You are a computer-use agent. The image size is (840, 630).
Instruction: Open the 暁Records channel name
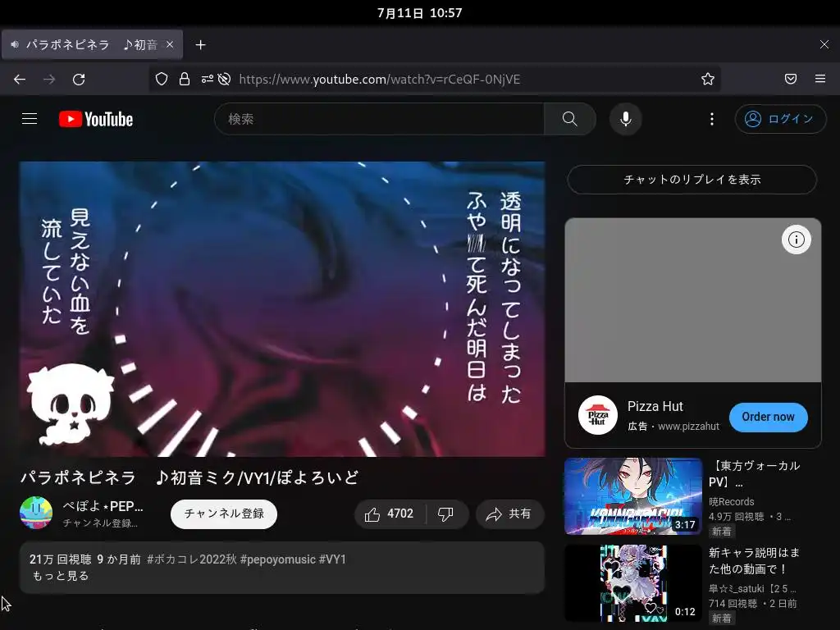point(731,502)
